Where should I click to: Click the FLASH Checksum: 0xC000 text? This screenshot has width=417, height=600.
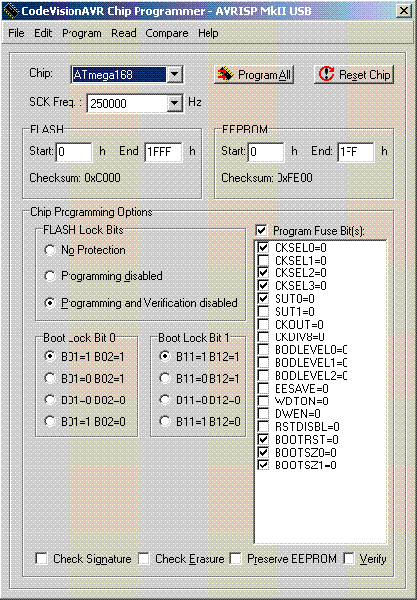[x=75, y=178]
